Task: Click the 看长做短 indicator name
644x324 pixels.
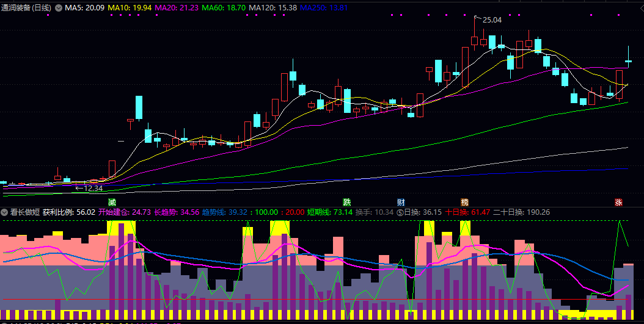Action: (x=25, y=212)
